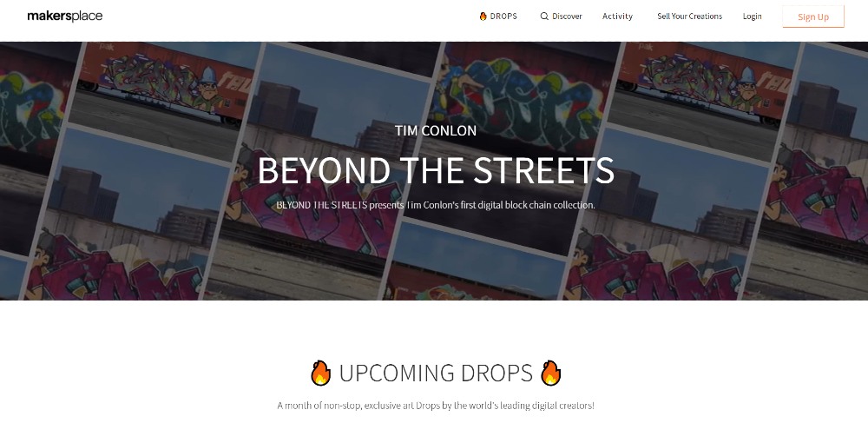Click the Sign Up button
This screenshot has height=423, width=868.
[x=813, y=17]
